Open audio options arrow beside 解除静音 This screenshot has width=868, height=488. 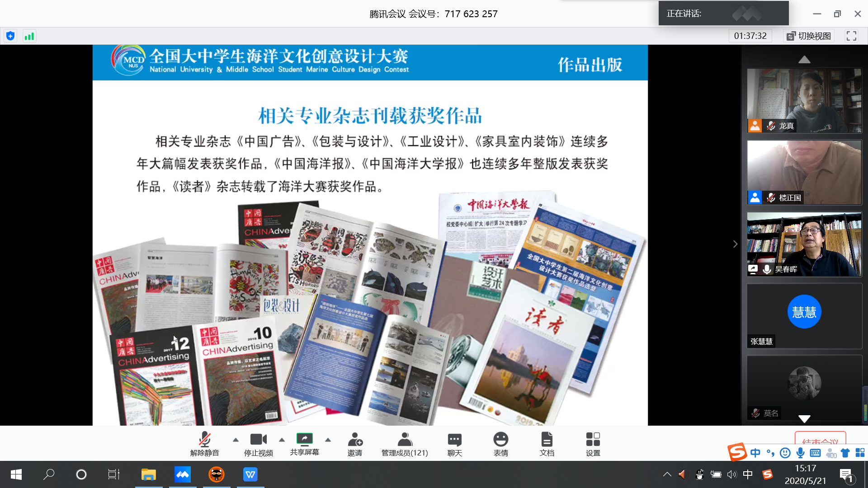tap(236, 440)
